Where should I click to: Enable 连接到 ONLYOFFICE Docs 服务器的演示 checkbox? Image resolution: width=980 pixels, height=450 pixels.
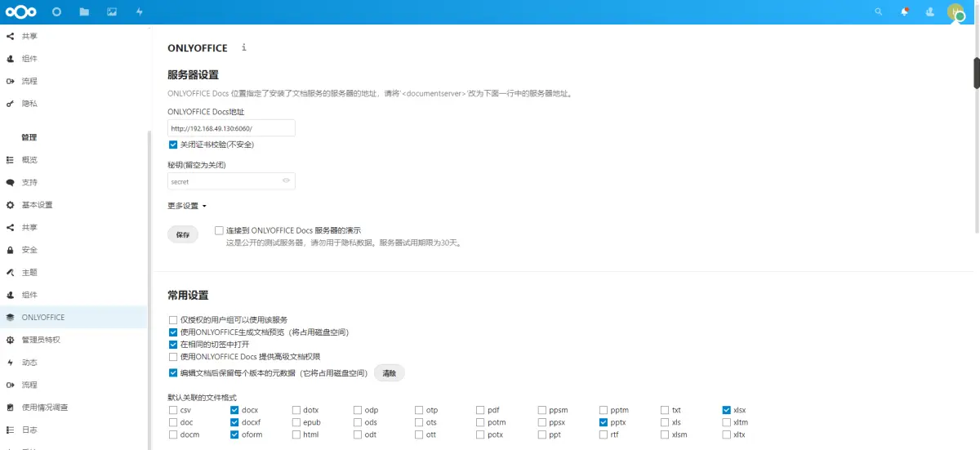coord(219,230)
